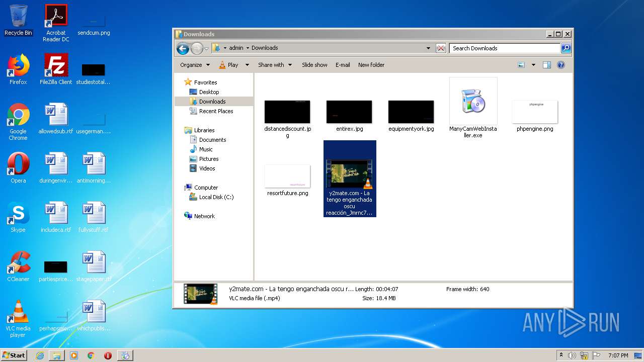Image resolution: width=644 pixels, height=362 pixels.
Task: Launch Acrobat Reader DC shortcut
Action: point(56,23)
